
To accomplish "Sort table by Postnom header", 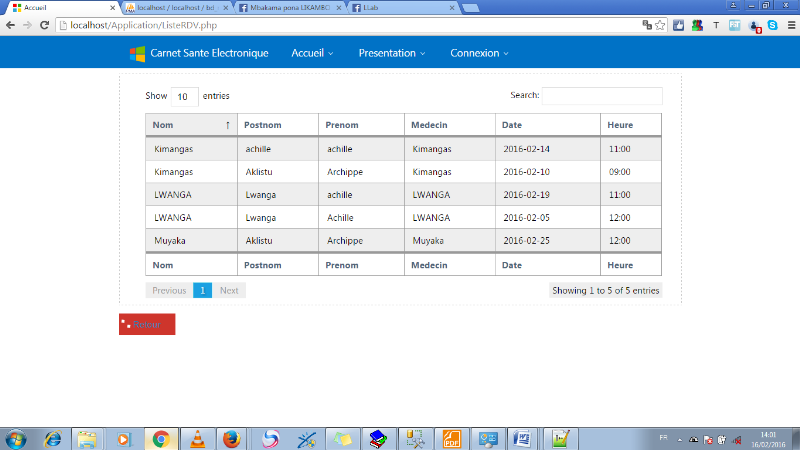I will 278,125.
